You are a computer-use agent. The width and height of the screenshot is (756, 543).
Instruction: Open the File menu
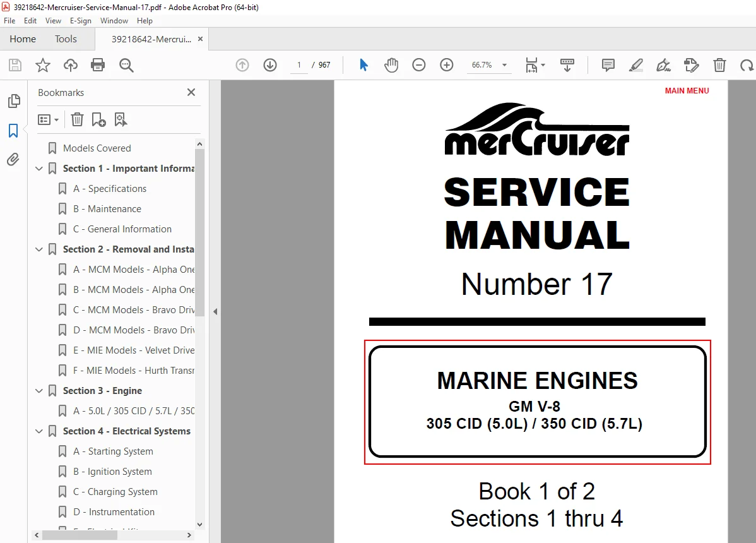click(x=9, y=21)
